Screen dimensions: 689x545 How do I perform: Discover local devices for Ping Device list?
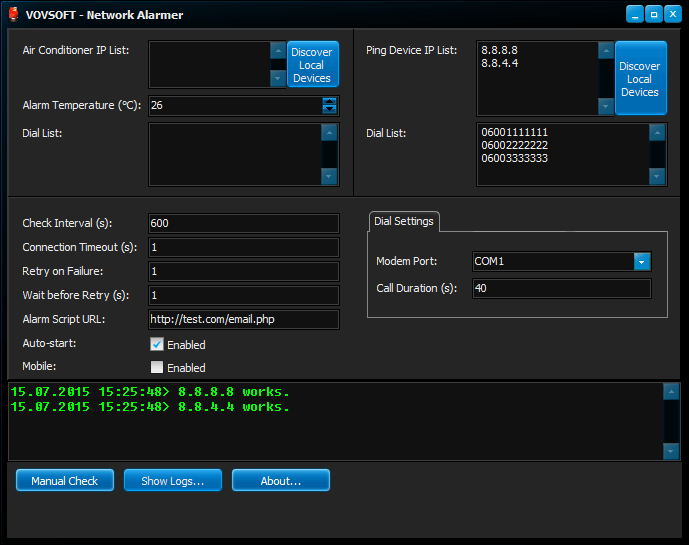pos(640,79)
